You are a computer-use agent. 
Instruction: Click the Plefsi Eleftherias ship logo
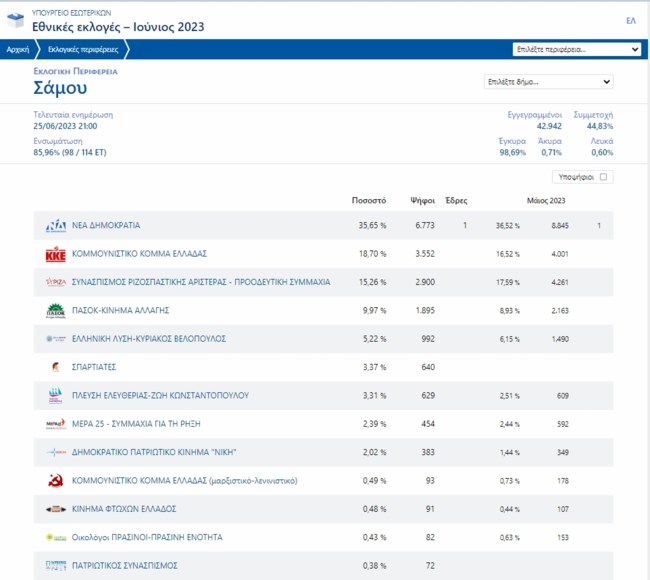coord(56,396)
